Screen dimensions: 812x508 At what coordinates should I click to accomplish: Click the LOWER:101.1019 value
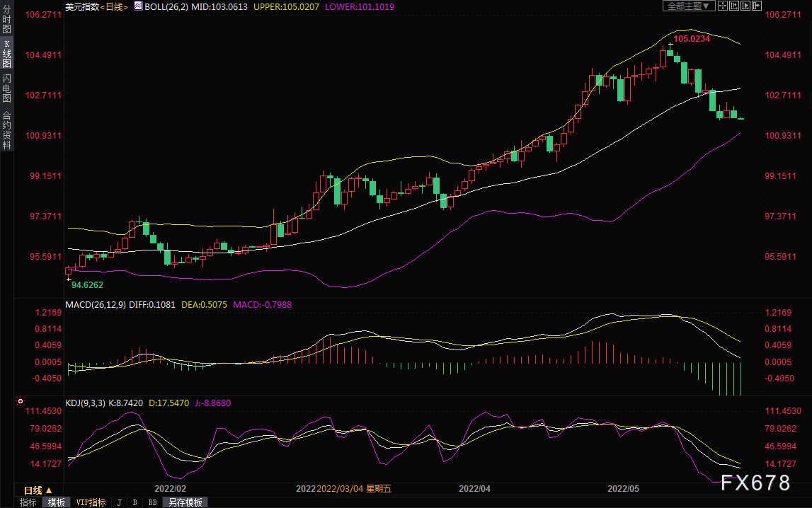click(360, 7)
